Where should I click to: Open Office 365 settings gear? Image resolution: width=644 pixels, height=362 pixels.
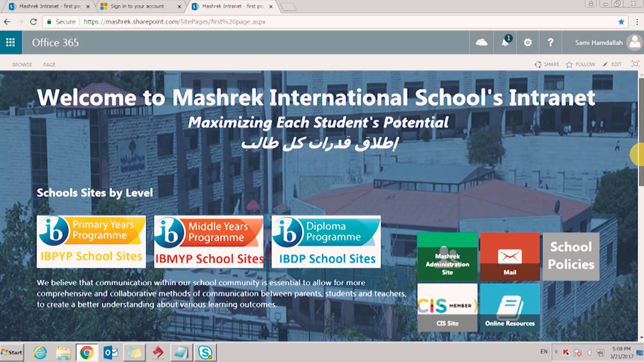(x=527, y=43)
